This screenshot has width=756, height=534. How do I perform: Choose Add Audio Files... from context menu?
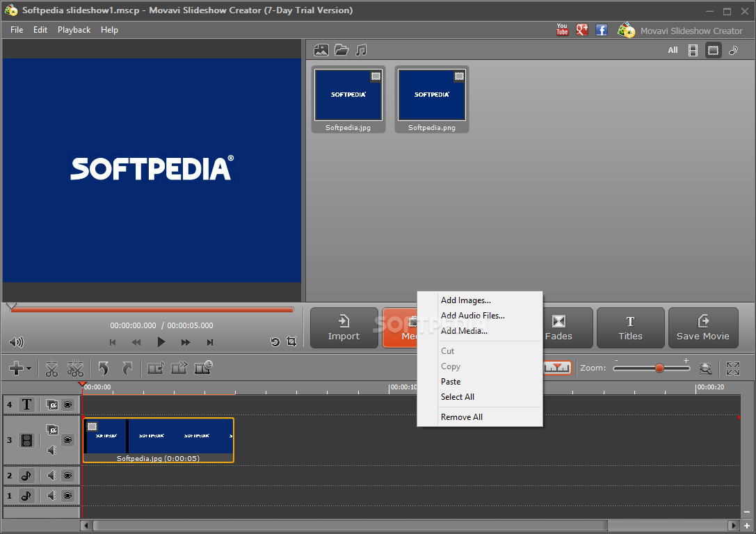(480, 316)
